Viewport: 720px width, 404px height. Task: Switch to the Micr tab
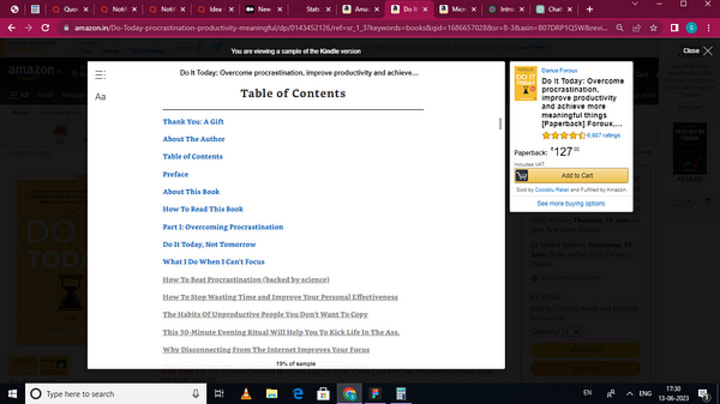click(x=457, y=9)
